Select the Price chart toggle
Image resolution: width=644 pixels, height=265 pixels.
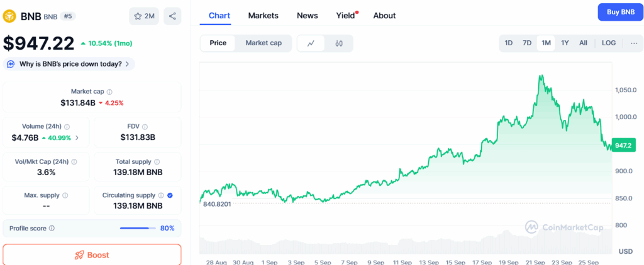click(x=218, y=43)
